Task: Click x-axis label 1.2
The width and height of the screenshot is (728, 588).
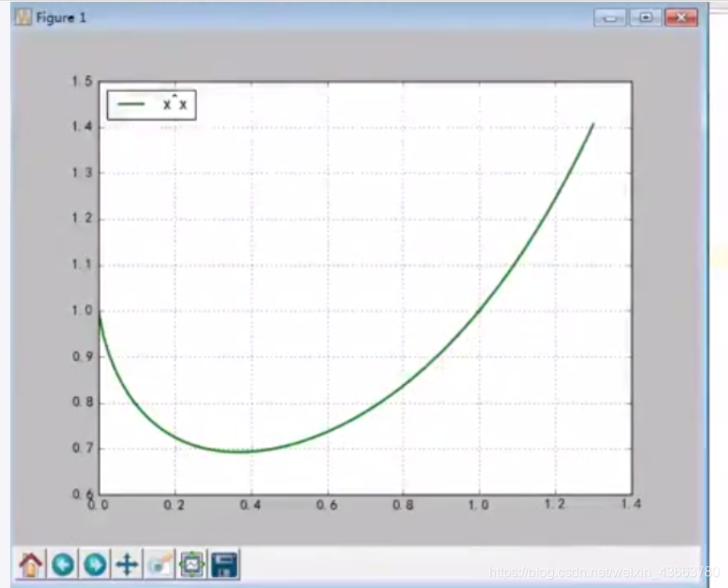Action: coord(555,504)
